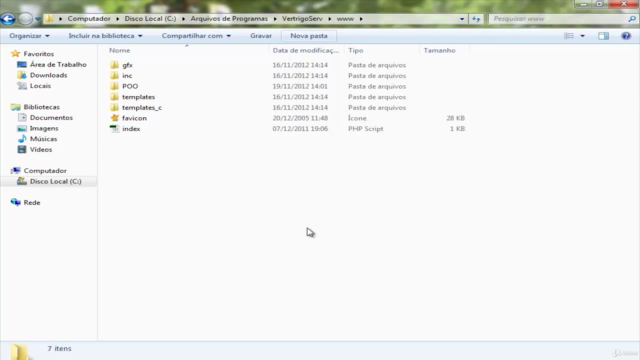Screen dimensions: 640x360
Task: Create a folder with Nova pasta
Action: coord(309,36)
